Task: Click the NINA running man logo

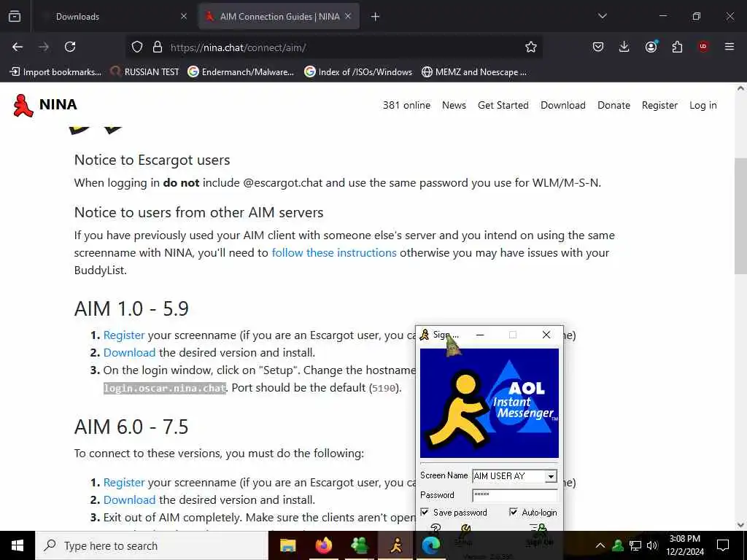Action: pos(23,105)
